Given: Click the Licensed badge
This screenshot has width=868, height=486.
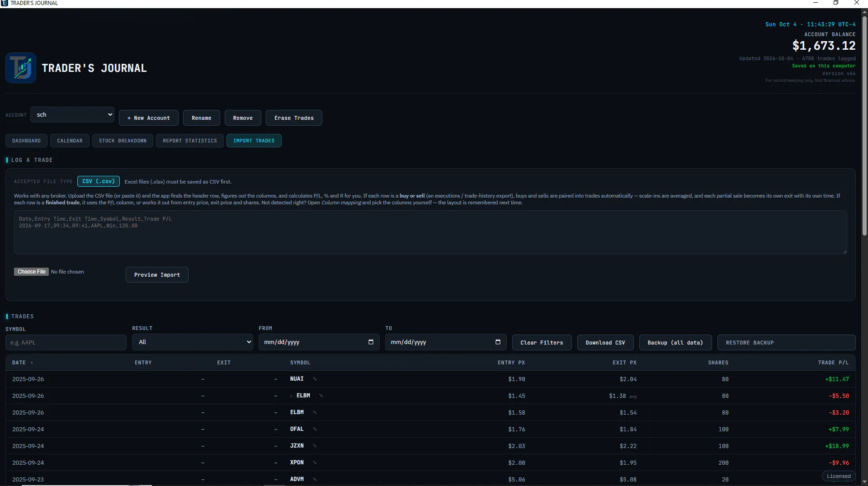Looking at the screenshot, I should [x=839, y=476].
